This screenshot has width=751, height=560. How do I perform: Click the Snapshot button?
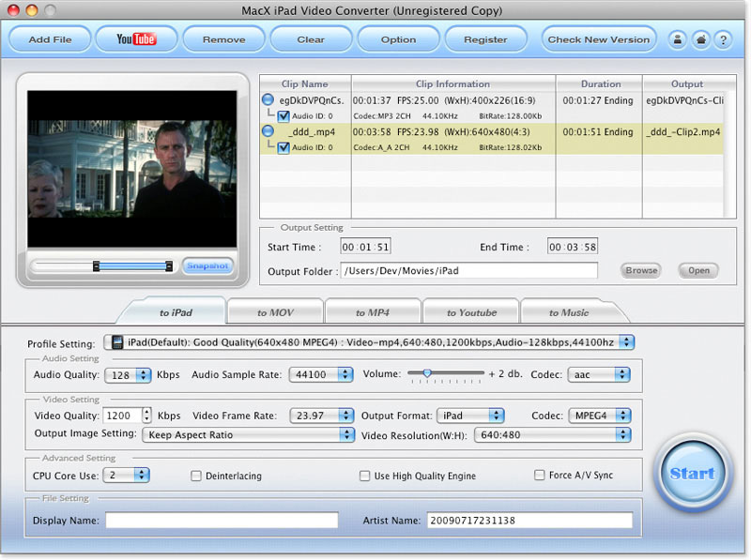207,265
